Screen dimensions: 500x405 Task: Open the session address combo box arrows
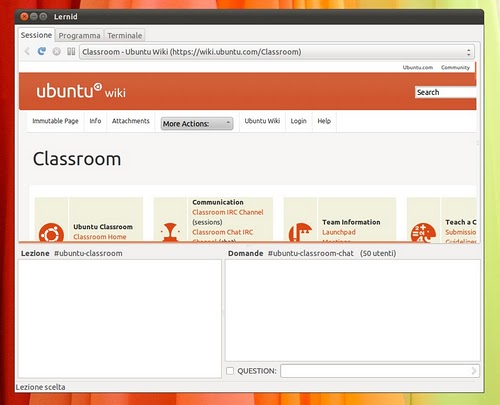tap(469, 52)
